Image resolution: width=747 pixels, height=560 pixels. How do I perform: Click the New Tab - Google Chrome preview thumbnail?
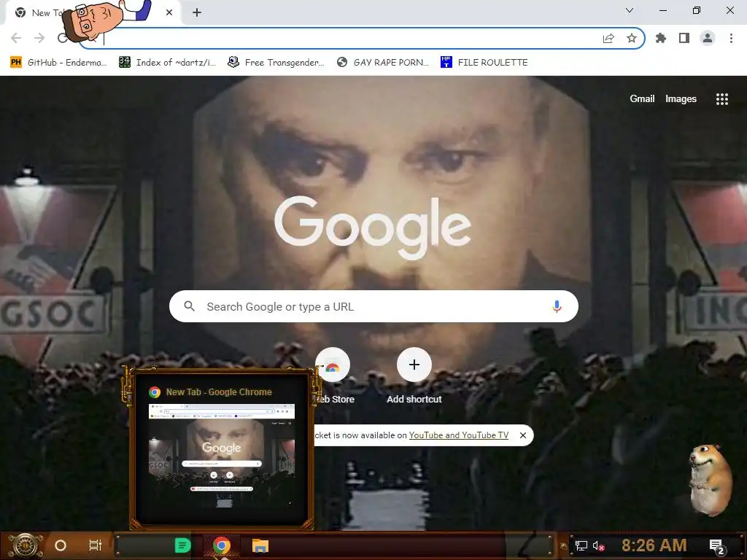pos(222,456)
